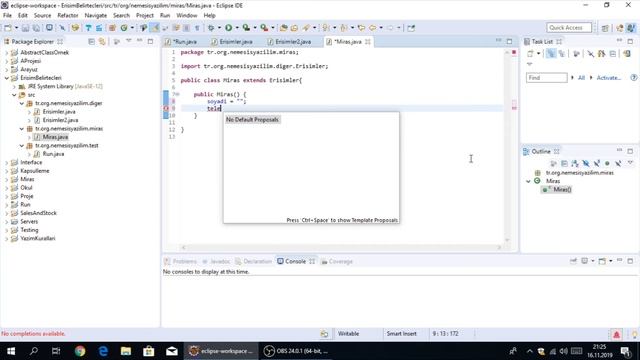The width and height of the screenshot is (640, 360).
Task: Click the Link with Editor icon in Package Explorer
Action: point(102,42)
